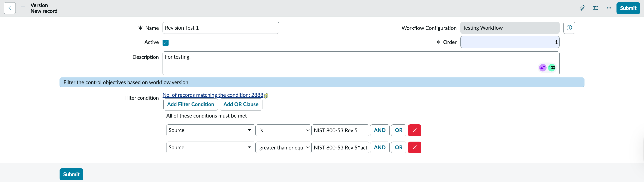The image size is (644, 182).
Task: Click AND on the 'greater than' row
Action: (x=379, y=147)
